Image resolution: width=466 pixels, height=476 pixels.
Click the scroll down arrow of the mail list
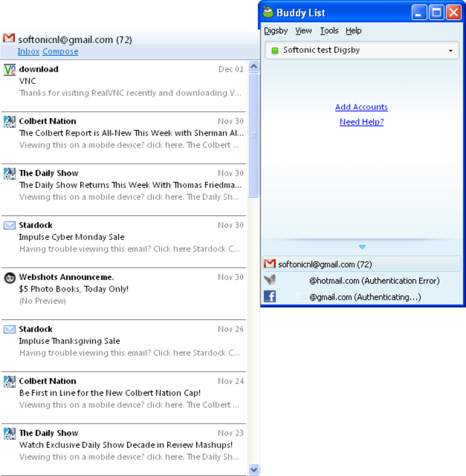coord(254,470)
